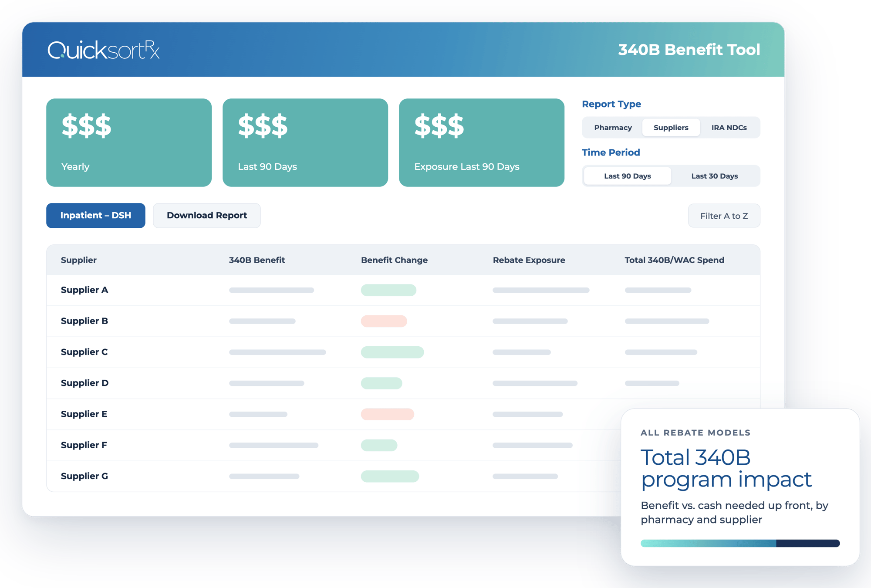
Task: Click the Report Type label
Action: tap(611, 104)
